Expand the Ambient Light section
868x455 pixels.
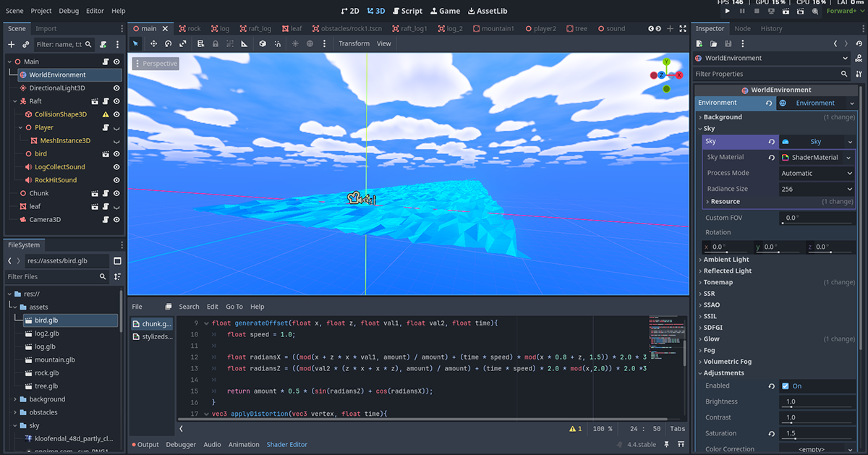pyautogui.click(x=726, y=260)
